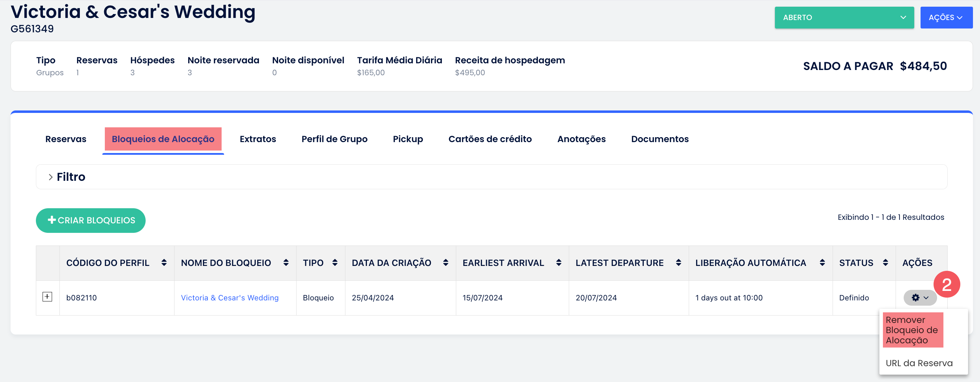Click the Criar Bloqueios button
The width and height of the screenshot is (980, 382).
pyautogui.click(x=90, y=220)
